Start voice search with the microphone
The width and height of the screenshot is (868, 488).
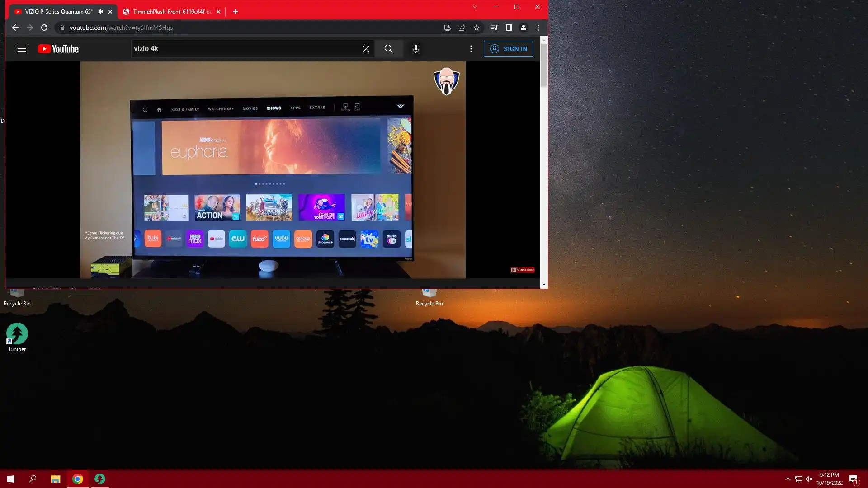(416, 49)
